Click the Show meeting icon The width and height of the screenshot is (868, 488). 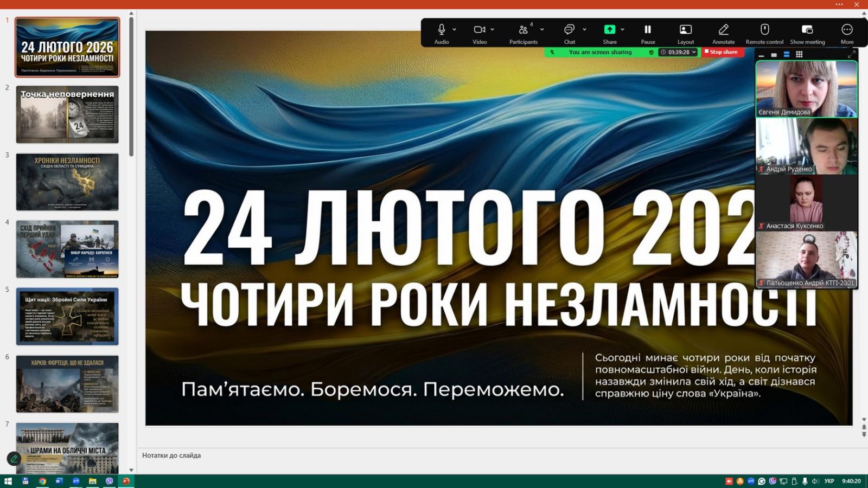coord(807,30)
